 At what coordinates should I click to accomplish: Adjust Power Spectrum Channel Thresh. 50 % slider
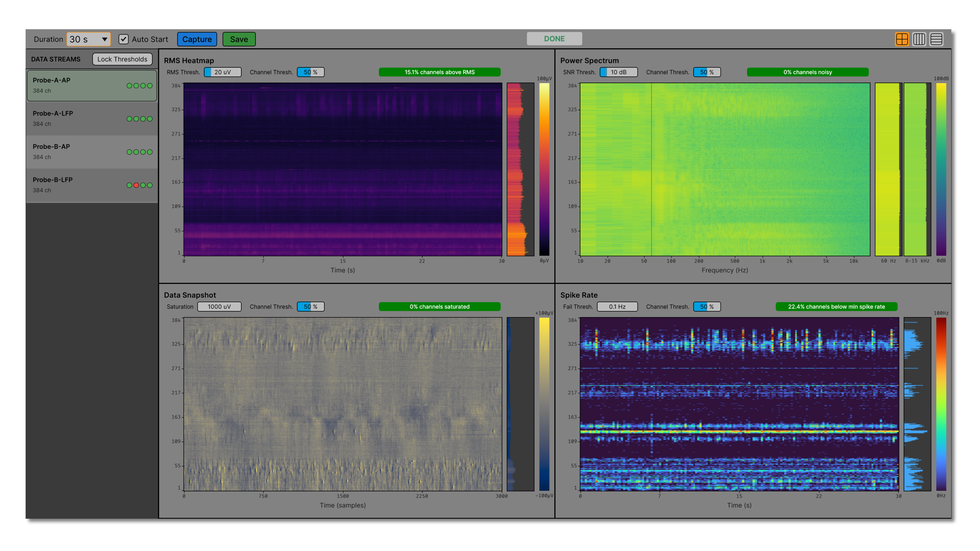[x=707, y=72]
